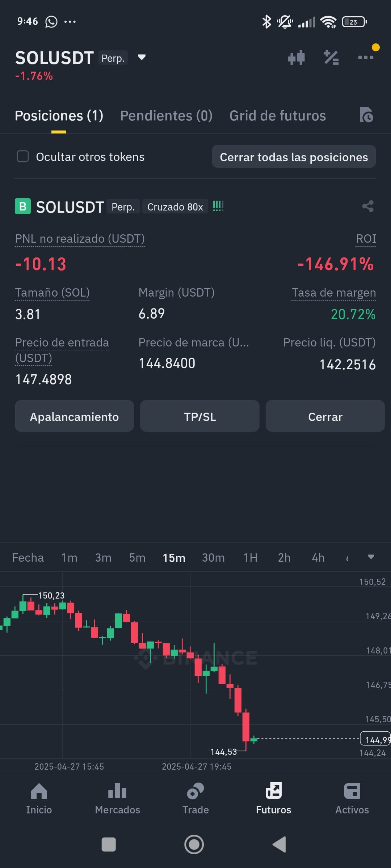The width and height of the screenshot is (391, 868).
Task: Tap Cerrar todas las posiciones button
Action: point(294,157)
